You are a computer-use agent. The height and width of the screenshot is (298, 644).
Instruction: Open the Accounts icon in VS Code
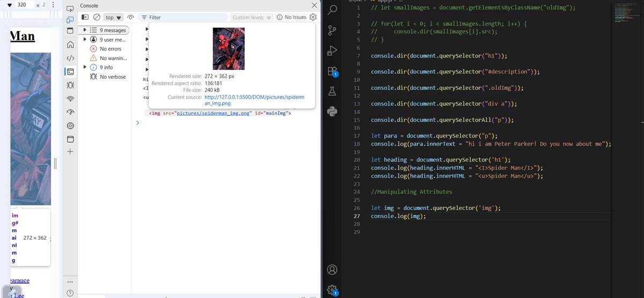tap(332, 269)
